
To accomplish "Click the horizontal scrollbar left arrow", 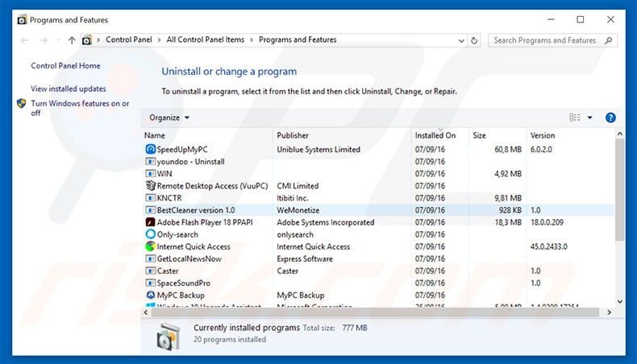I will click(146, 312).
